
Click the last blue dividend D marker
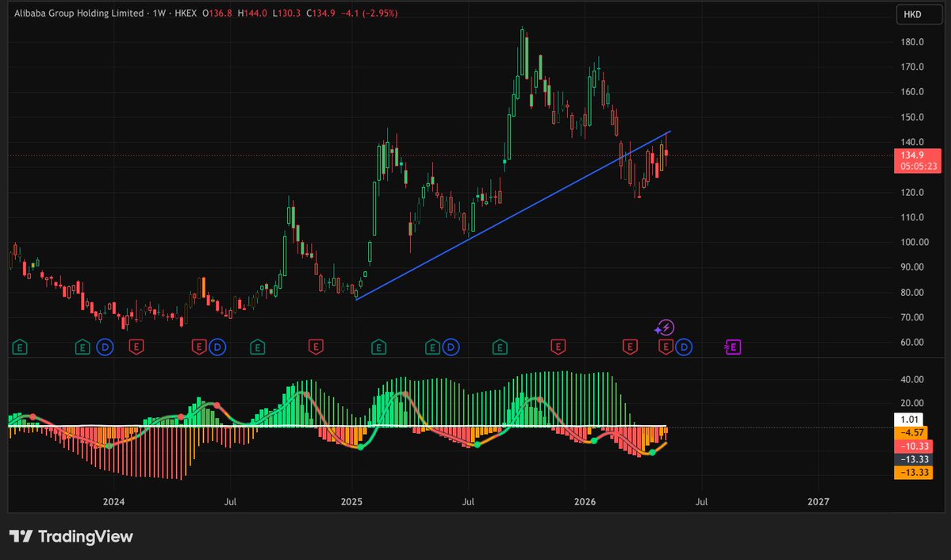(684, 347)
